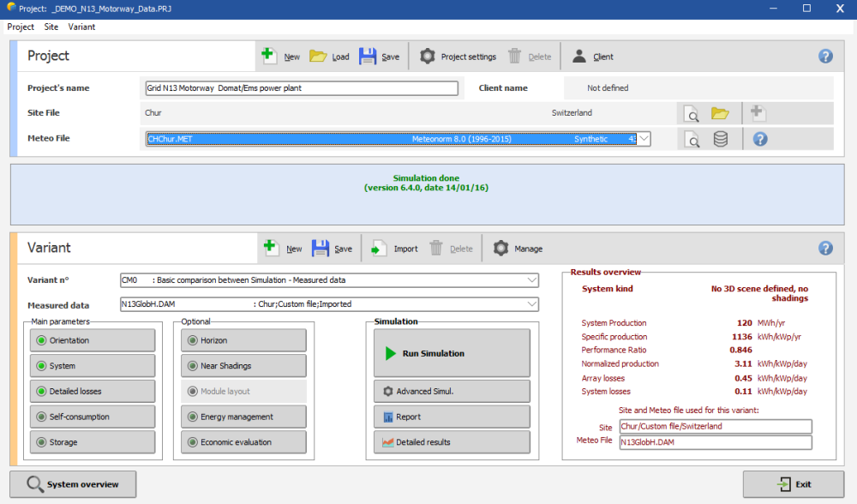The height and width of the screenshot is (504, 857).
Task: Open the Measured data dropdown
Action: 531,304
